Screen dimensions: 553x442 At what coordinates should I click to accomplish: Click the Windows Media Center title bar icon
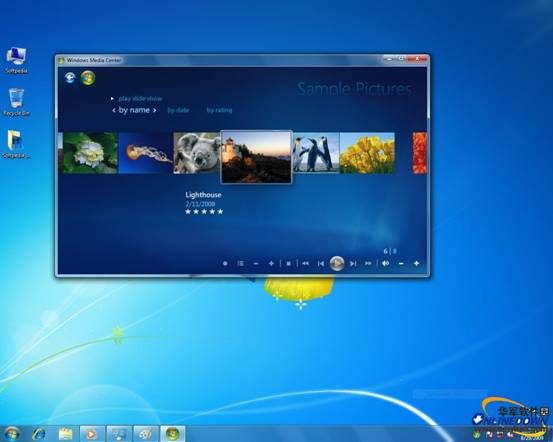61,60
